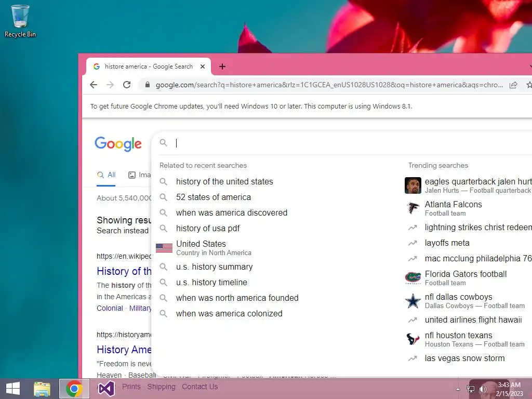The width and height of the screenshot is (532, 399).
Task: Select trending Florida Gators football
Action: click(465, 278)
